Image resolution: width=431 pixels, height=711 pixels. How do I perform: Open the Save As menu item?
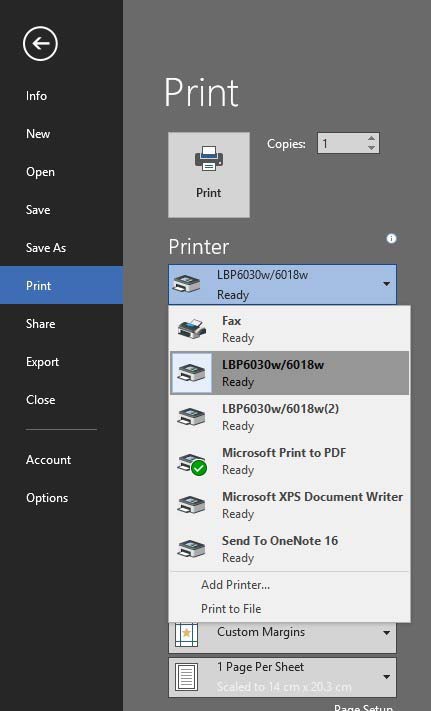click(46, 248)
